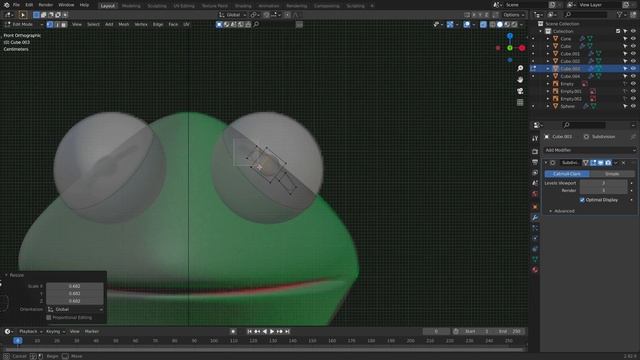Remove the Subdivision modifier with X
The image size is (640, 360).
[x=623, y=163]
